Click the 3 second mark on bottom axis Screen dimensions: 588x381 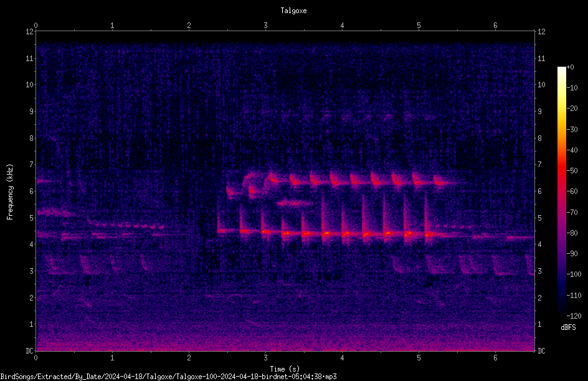point(265,358)
